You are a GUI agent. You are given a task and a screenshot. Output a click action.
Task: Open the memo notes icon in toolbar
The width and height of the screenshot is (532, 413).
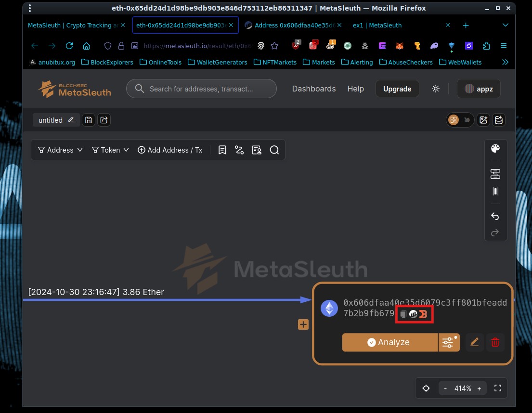[222, 150]
